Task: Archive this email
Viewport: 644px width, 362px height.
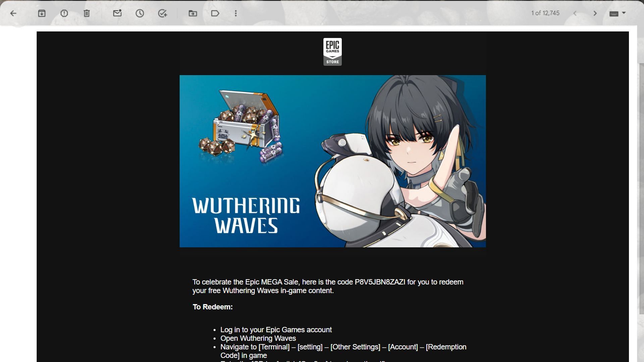Action: pos(42,13)
